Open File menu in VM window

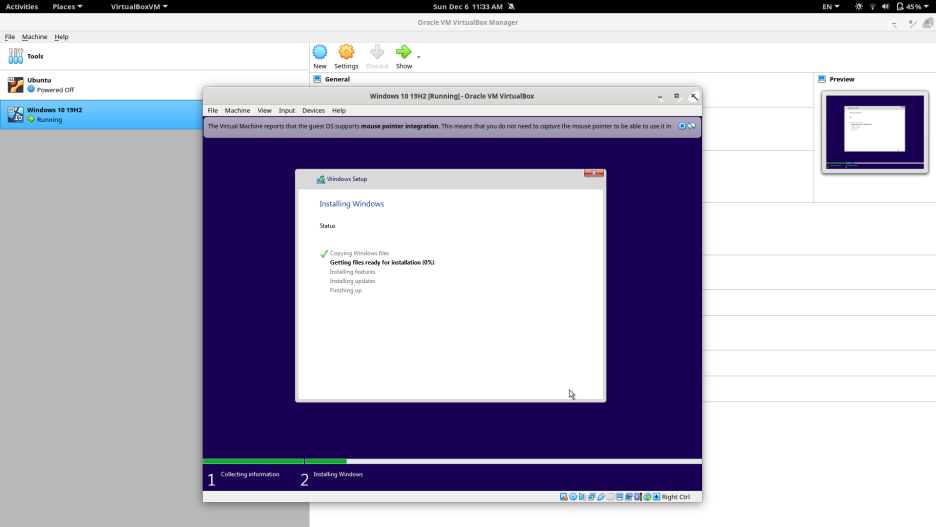pos(213,110)
